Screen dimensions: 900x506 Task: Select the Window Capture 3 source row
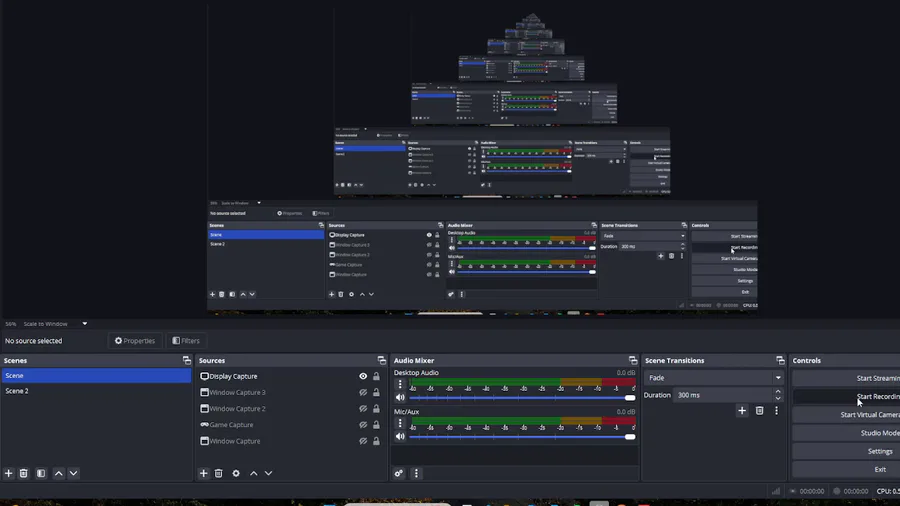(x=290, y=392)
